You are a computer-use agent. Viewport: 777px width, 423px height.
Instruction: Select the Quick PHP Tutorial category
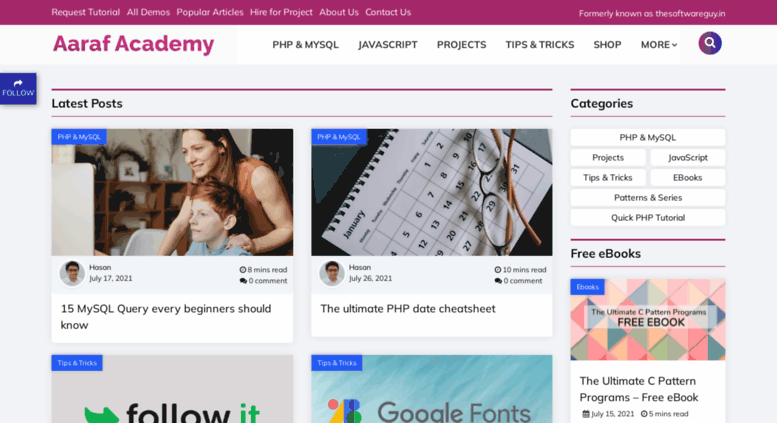(648, 217)
